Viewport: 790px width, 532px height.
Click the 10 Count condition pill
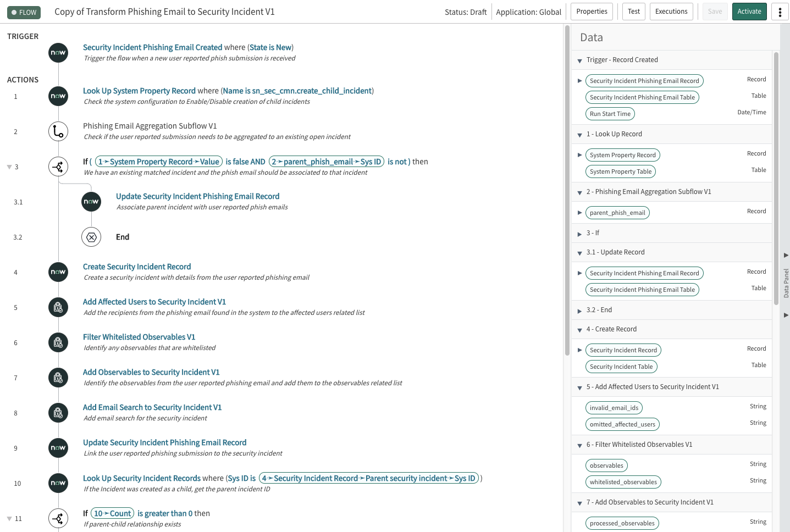[113, 513]
